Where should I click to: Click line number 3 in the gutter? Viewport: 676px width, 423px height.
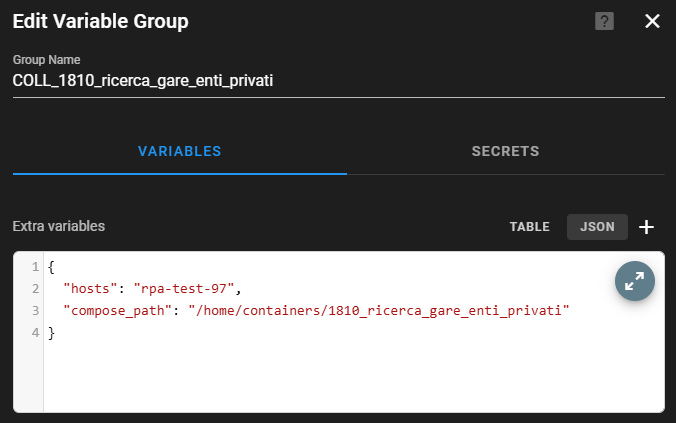pyautogui.click(x=35, y=311)
